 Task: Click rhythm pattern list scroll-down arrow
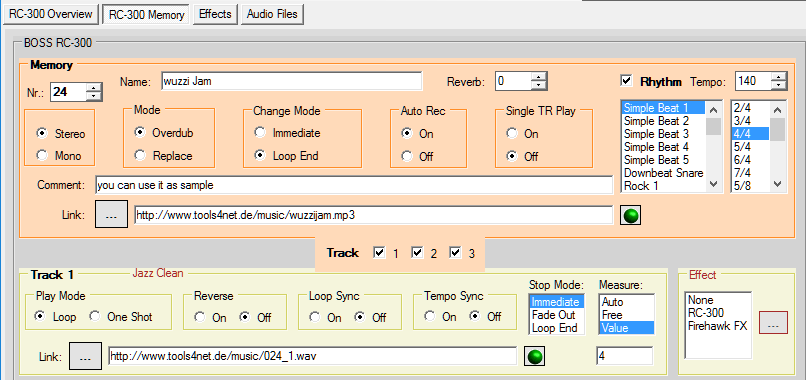713,184
